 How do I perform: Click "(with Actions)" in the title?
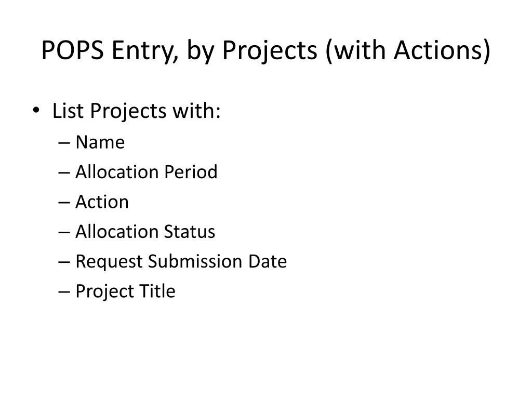pyautogui.click(x=408, y=50)
